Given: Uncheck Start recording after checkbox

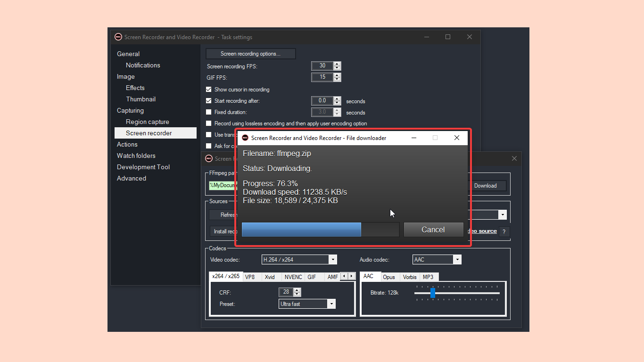Looking at the screenshot, I should click(x=209, y=100).
